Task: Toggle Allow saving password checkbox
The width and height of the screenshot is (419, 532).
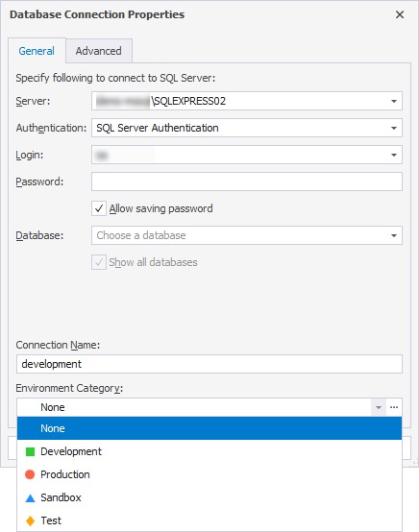Action: pos(99,208)
